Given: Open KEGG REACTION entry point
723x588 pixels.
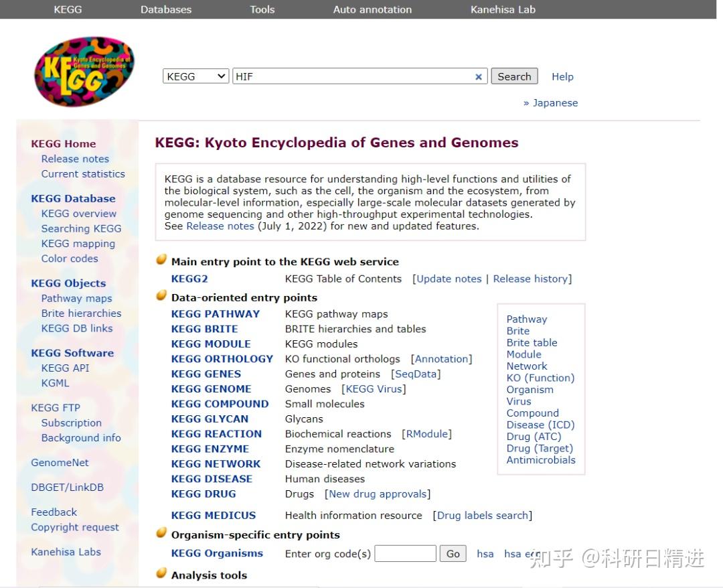Looking at the screenshot, I should [216, 434].
